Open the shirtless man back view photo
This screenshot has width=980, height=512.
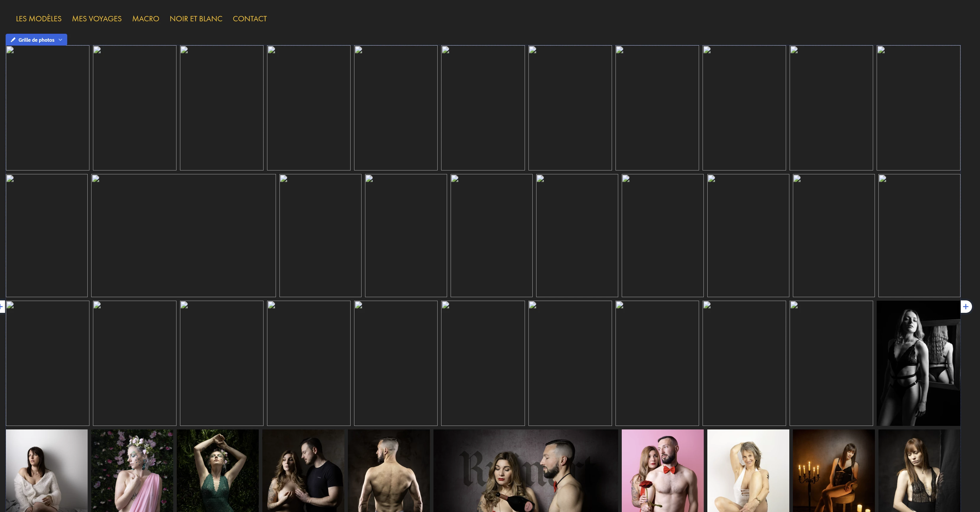[389, 471]
